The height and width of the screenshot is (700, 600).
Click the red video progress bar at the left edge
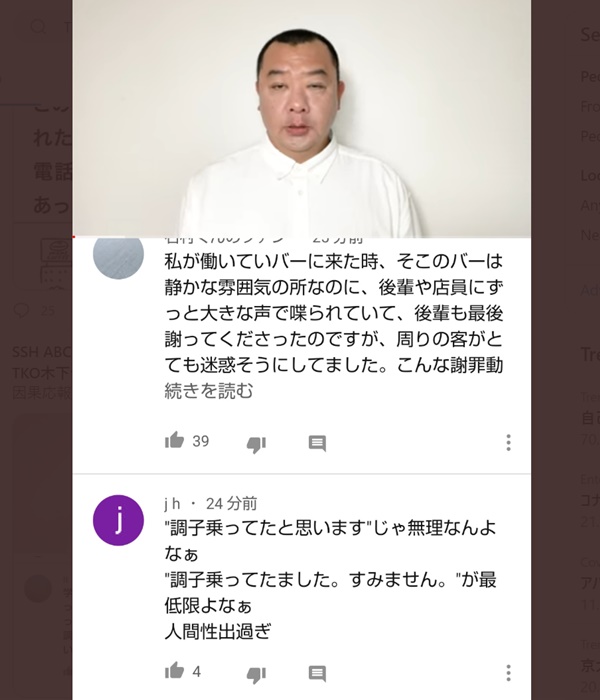[x=74, y=237]
